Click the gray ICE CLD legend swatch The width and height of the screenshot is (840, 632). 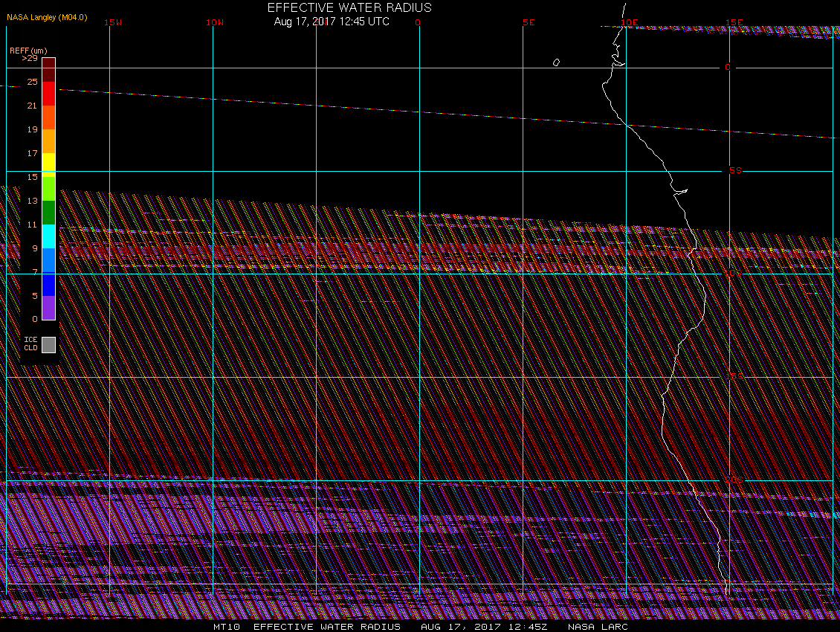pos(48,344)
